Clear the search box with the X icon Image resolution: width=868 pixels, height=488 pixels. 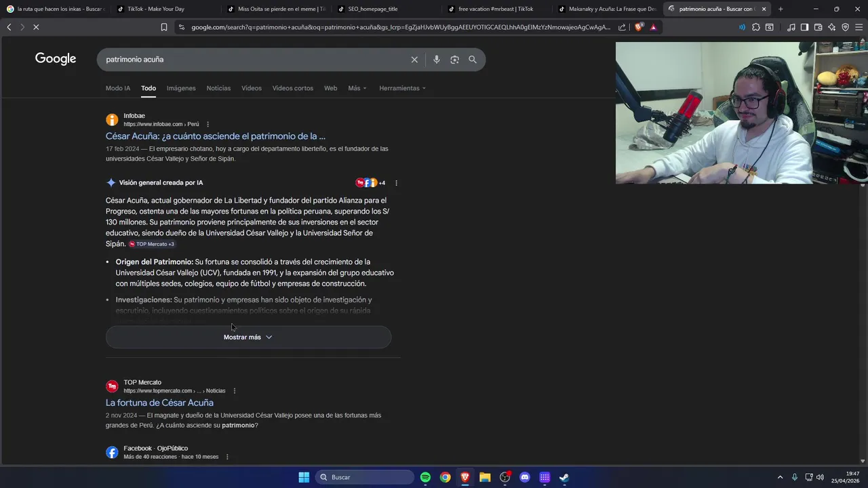click(x=414, y=60)
